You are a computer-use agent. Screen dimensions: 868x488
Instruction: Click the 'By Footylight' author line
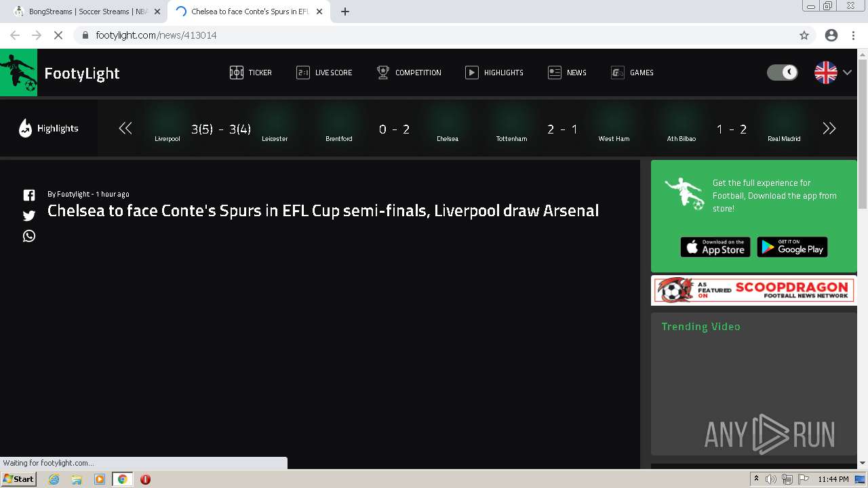coord(88,194)
